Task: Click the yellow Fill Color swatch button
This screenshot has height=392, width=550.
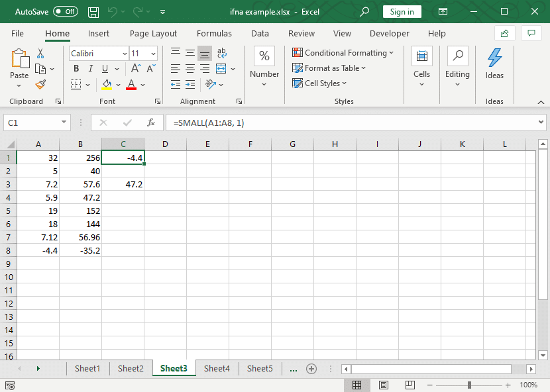Action: tap(107, 85)
